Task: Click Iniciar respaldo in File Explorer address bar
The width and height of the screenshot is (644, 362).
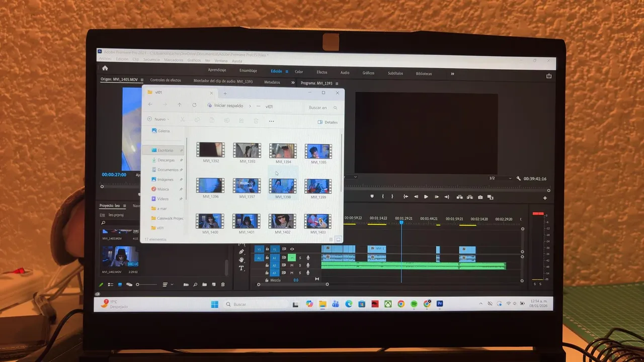Action: (x=228, y=106)
